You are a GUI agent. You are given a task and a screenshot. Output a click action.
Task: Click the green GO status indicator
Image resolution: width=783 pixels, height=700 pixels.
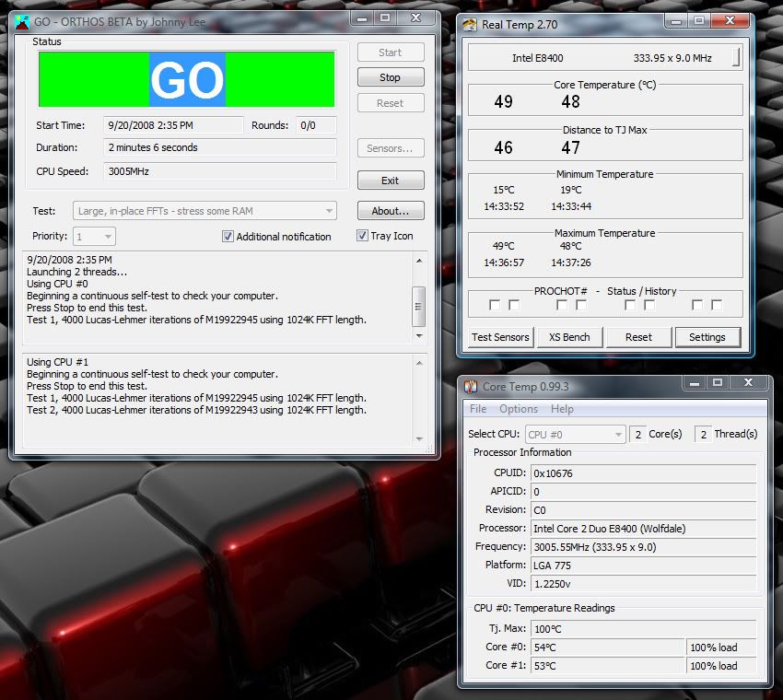coord(187,79)
